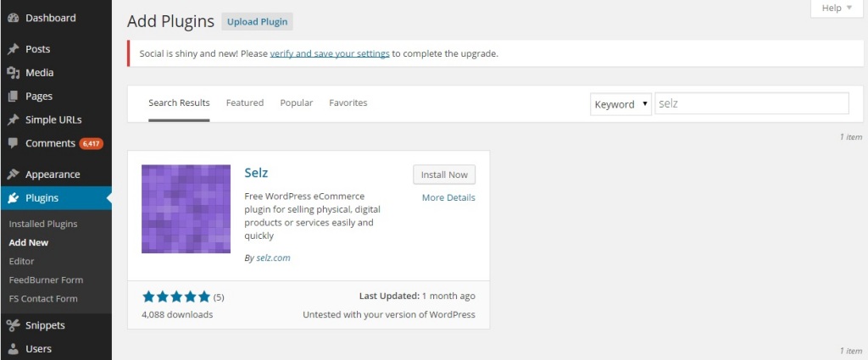Click the Plugins plug icon
Viewport: 868px width, 360px height.
[x=14, y=198]
